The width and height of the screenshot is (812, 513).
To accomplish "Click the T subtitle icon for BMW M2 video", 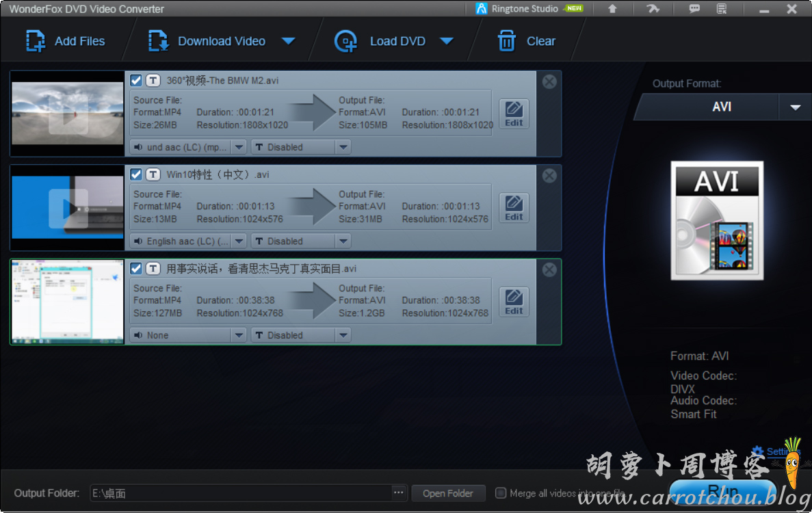I will 153,80.
